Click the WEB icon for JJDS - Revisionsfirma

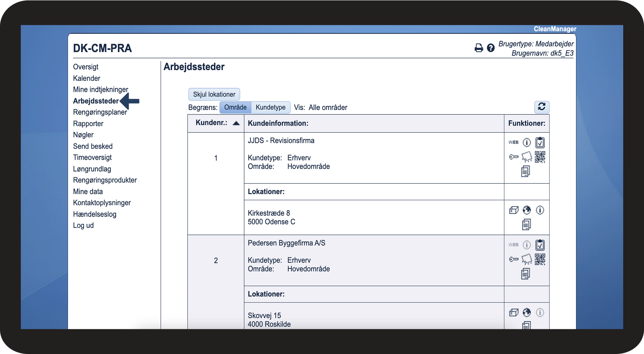point(514,142)
